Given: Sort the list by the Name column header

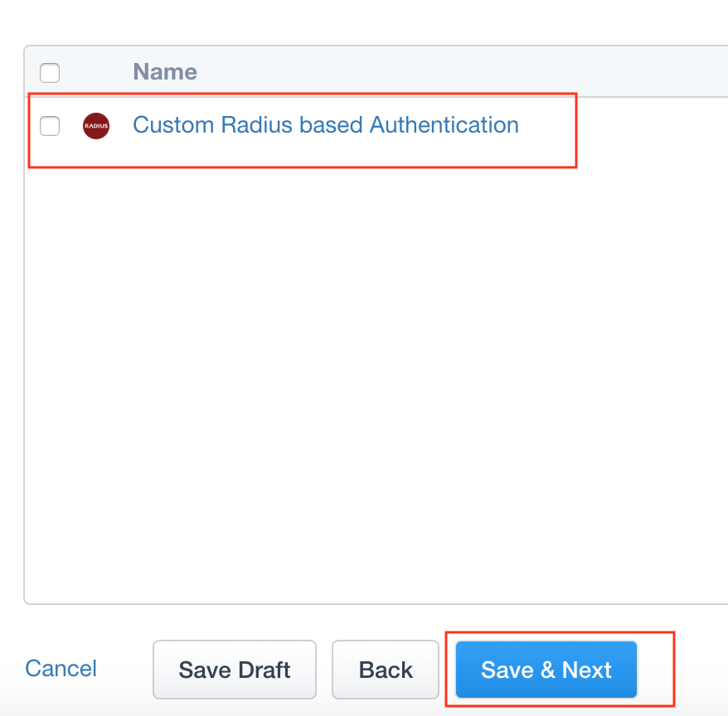Looking at the screenshot, I should [165, 72].
